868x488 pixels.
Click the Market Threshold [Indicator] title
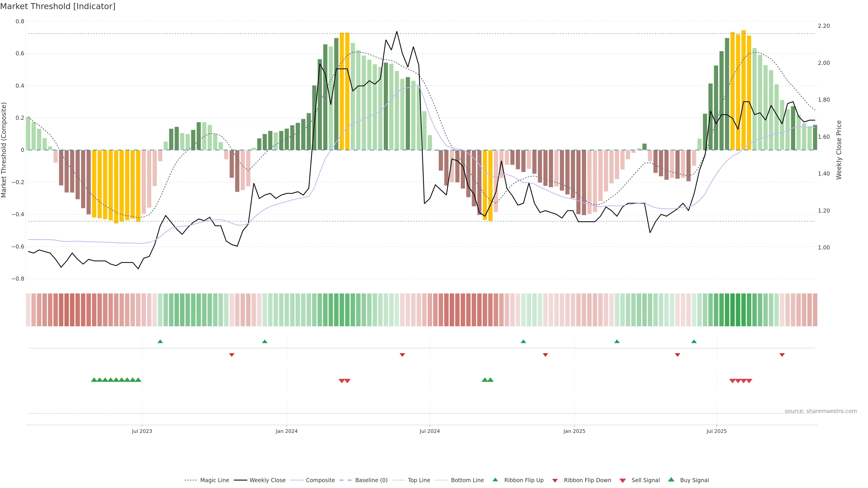coord(58,6)
